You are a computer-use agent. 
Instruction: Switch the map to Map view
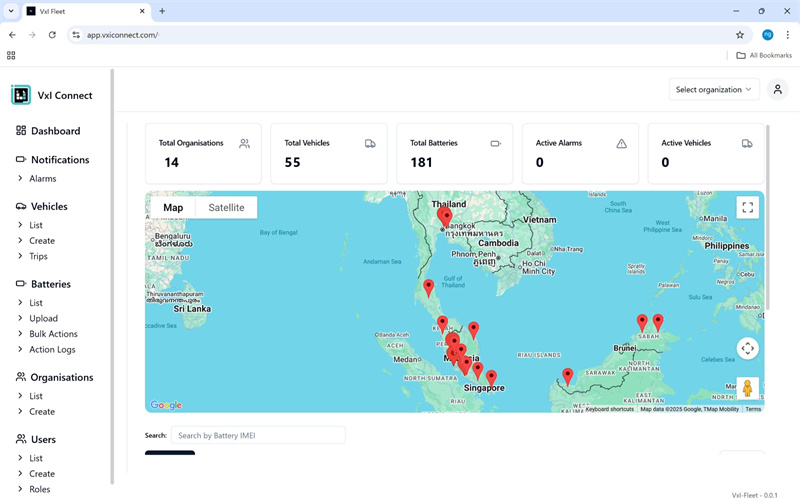point(173,207)
